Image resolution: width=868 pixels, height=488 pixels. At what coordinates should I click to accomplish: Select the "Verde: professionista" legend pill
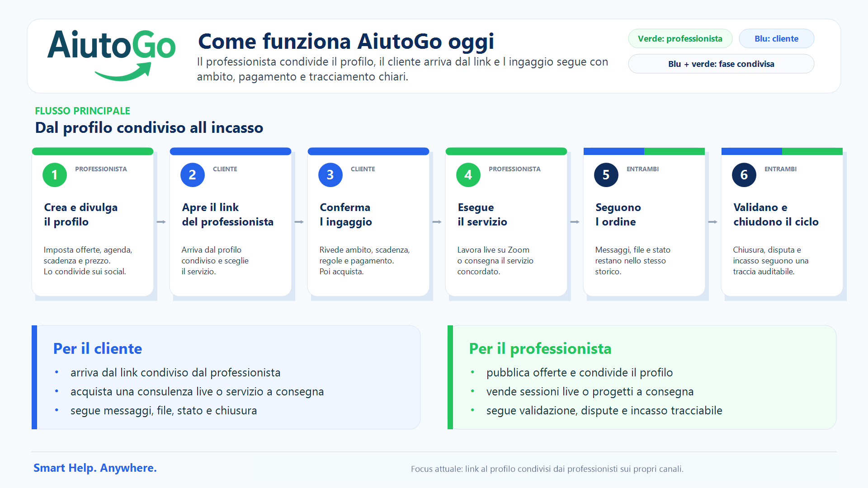(680, 39)
